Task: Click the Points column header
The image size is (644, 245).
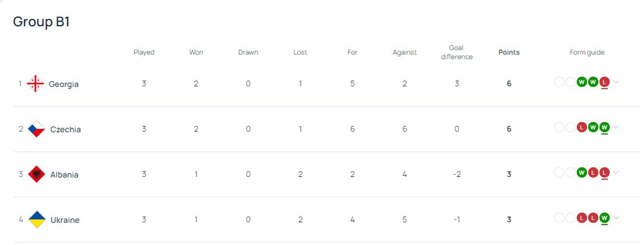Action: pyautogui.click(x=509, y=53)
